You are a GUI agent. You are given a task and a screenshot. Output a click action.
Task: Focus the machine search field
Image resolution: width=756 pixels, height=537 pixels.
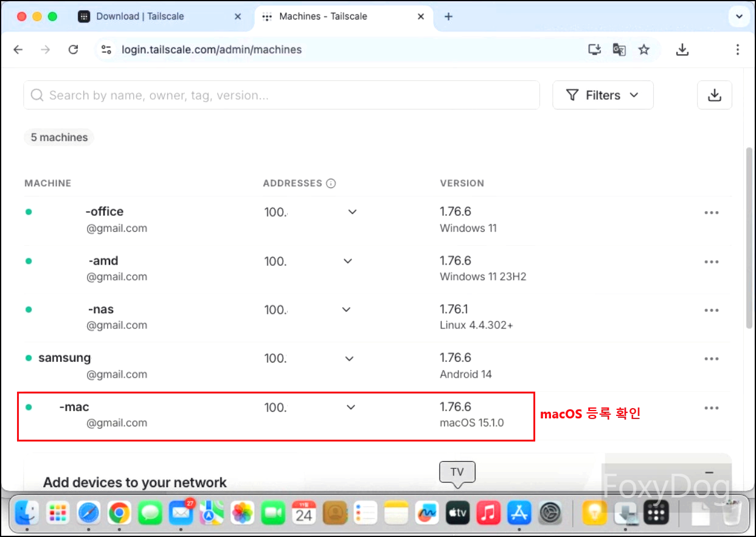282,95
